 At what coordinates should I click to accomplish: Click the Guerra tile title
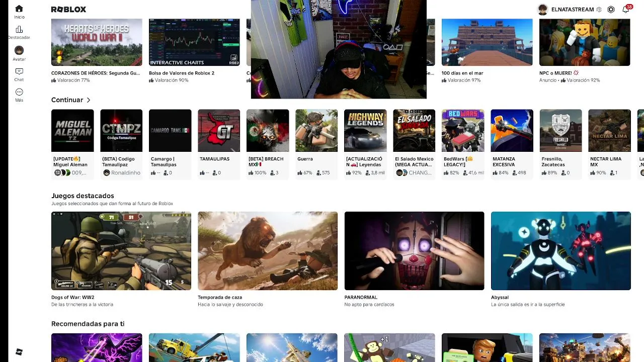coord(305,159)
